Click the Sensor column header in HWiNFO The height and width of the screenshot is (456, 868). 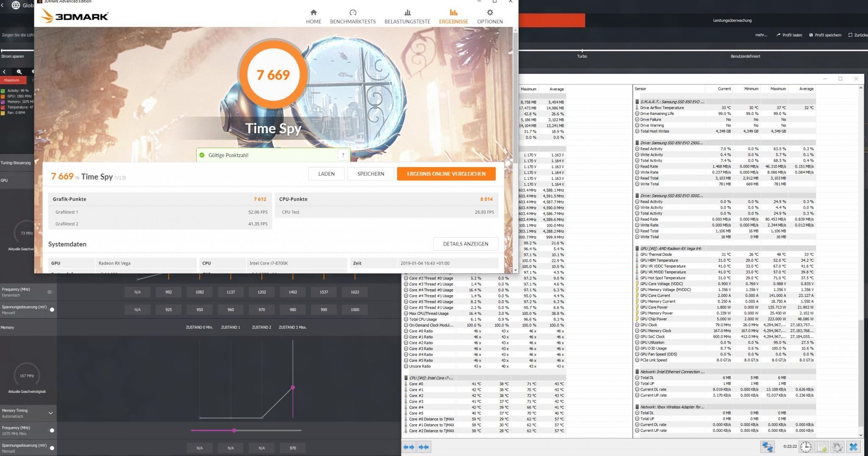tap(669, 89)
